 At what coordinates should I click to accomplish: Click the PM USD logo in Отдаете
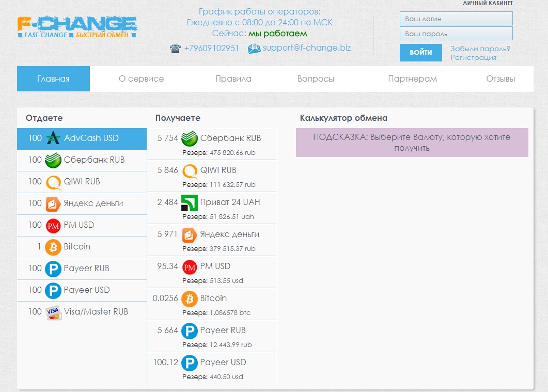click(53, 226)
